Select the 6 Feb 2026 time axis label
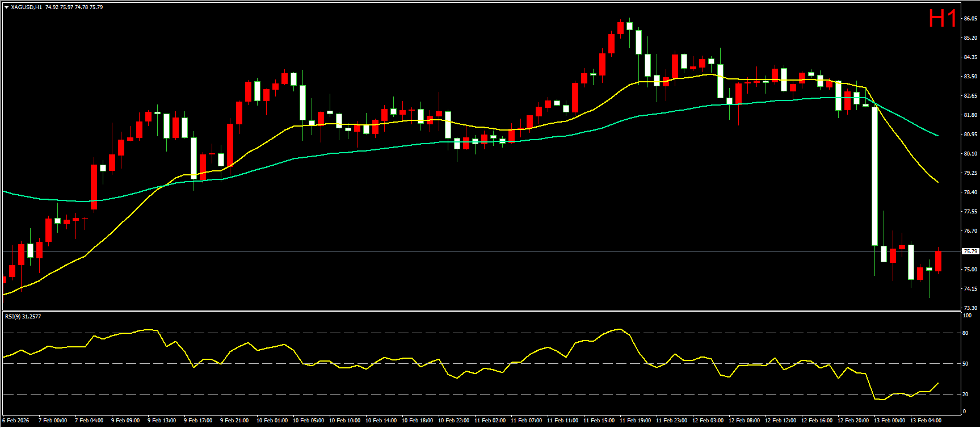The height and width of the screenshot is (428, 980). click(16, 421)
